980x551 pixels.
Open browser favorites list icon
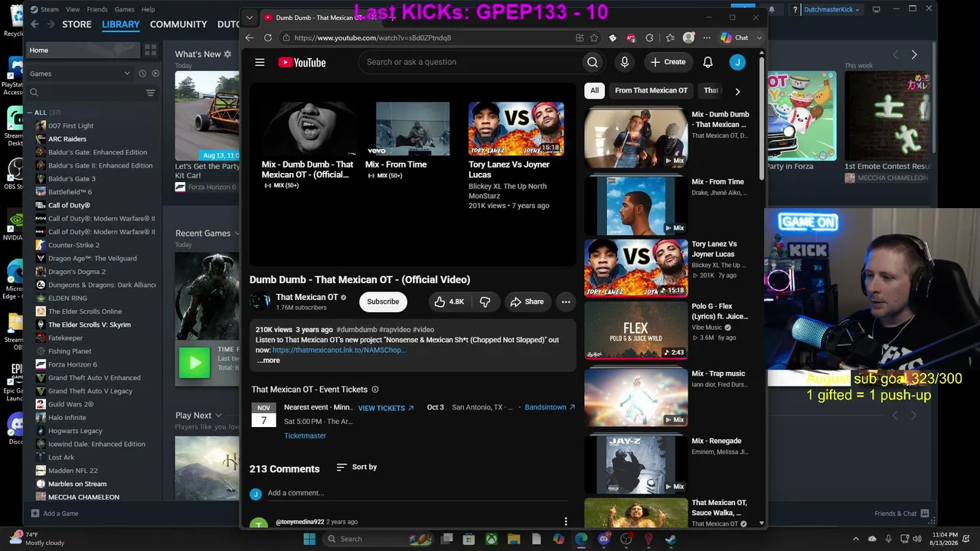[x=670, y=37]
